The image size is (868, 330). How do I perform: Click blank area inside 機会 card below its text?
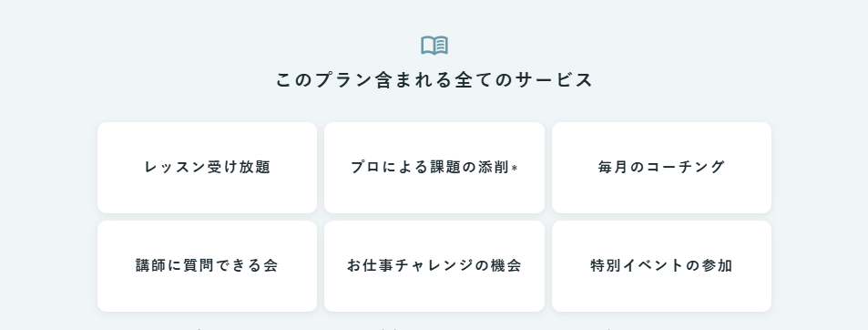pos(434,294)
